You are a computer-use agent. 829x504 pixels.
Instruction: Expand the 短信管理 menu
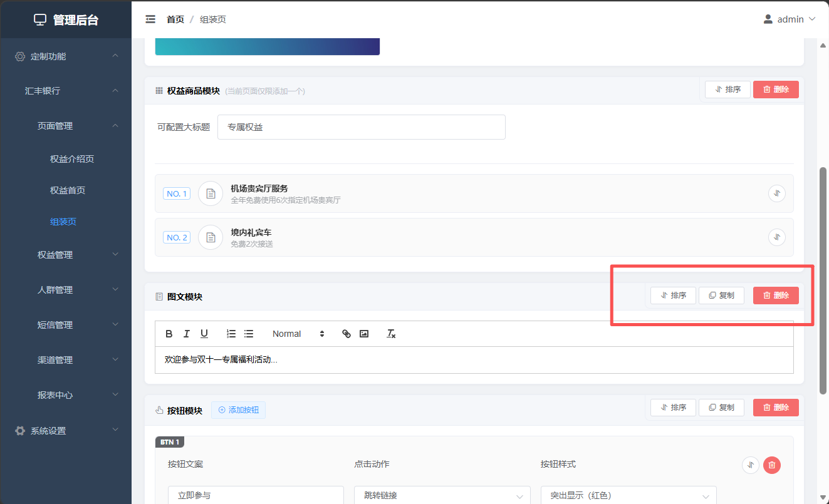click(66, 325)
